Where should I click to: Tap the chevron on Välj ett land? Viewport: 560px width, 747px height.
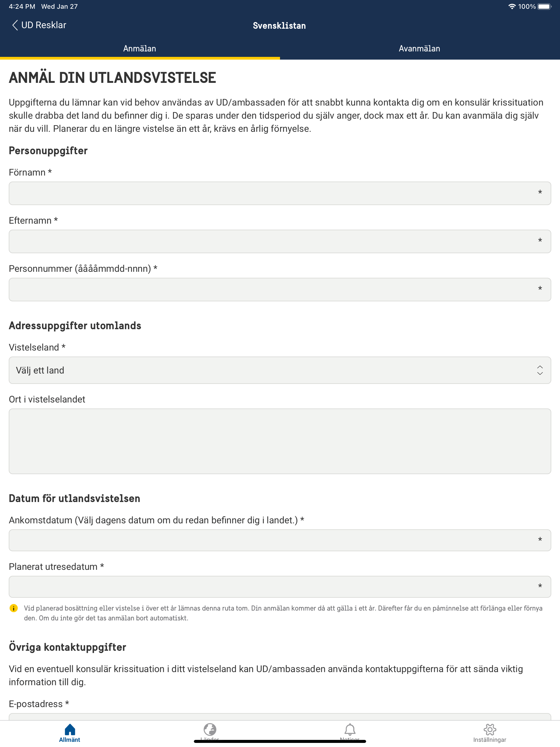click(540, 370)
